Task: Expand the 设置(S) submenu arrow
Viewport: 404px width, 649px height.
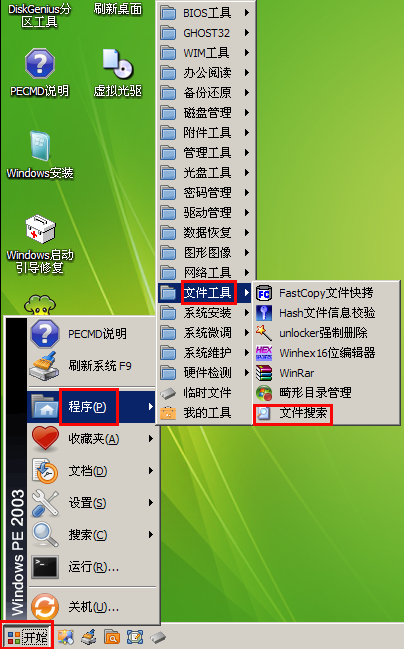Action: (151, 502)
